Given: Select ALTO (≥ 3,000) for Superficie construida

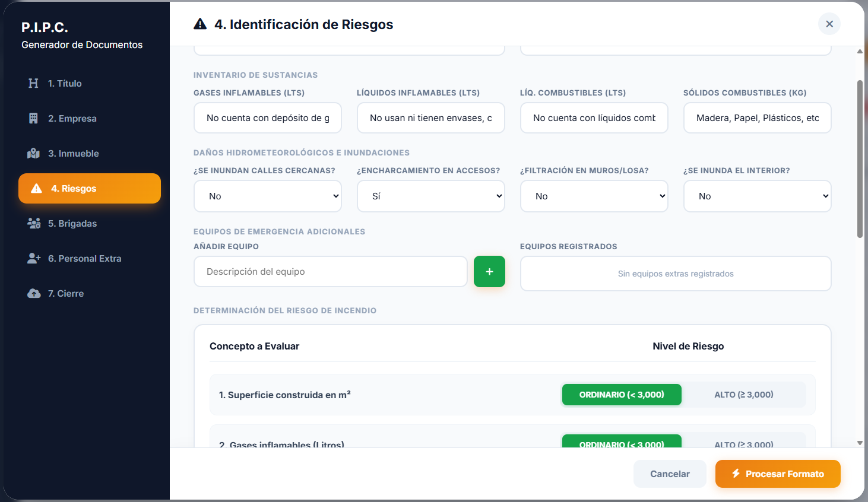Looking at the screenshot, I should click(744, 395).
